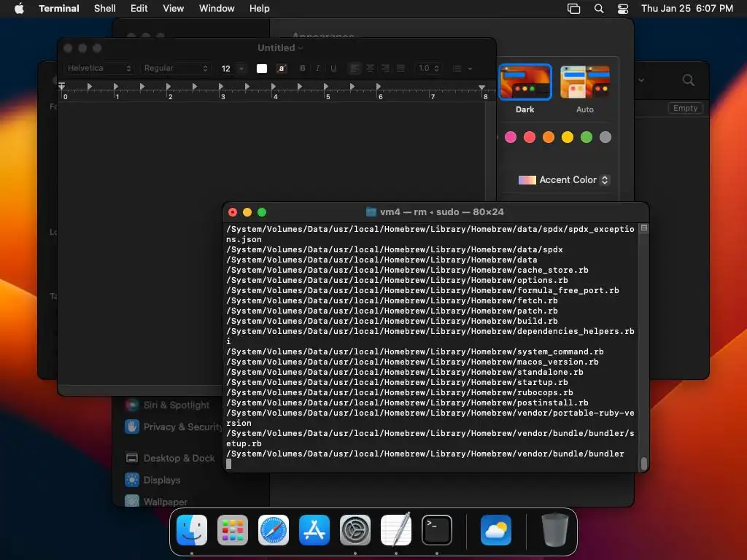Click the Empty button in background window
Screen dimensions: 747x560
[x=685, y=108]
